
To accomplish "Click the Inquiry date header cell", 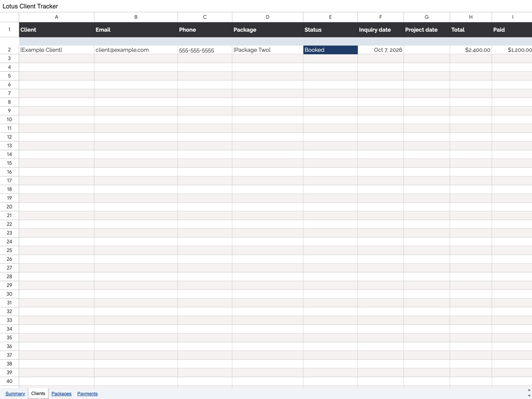I will [381, 30].
